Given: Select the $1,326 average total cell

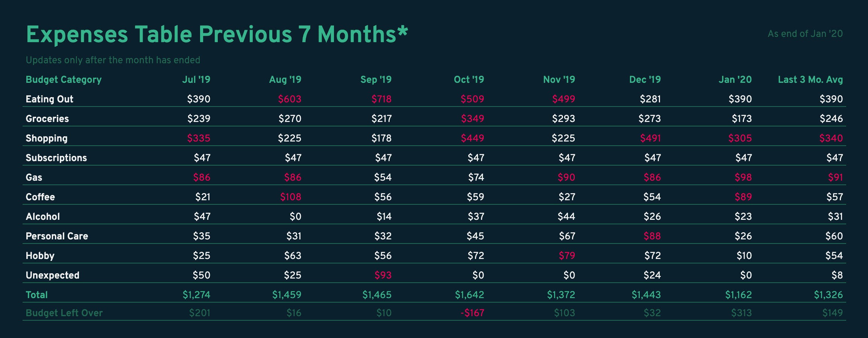Looking at the screenshot, I should (828, 295).
